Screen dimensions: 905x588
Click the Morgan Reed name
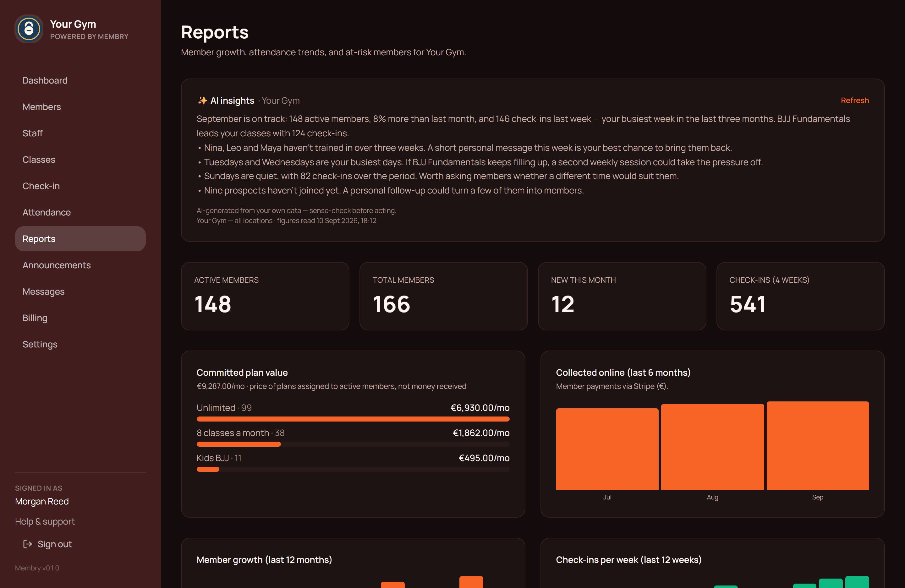[x=42, y=501]
